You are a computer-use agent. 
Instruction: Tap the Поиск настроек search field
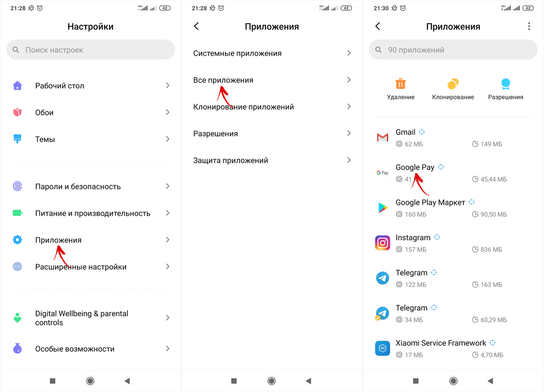click(91, 50)
